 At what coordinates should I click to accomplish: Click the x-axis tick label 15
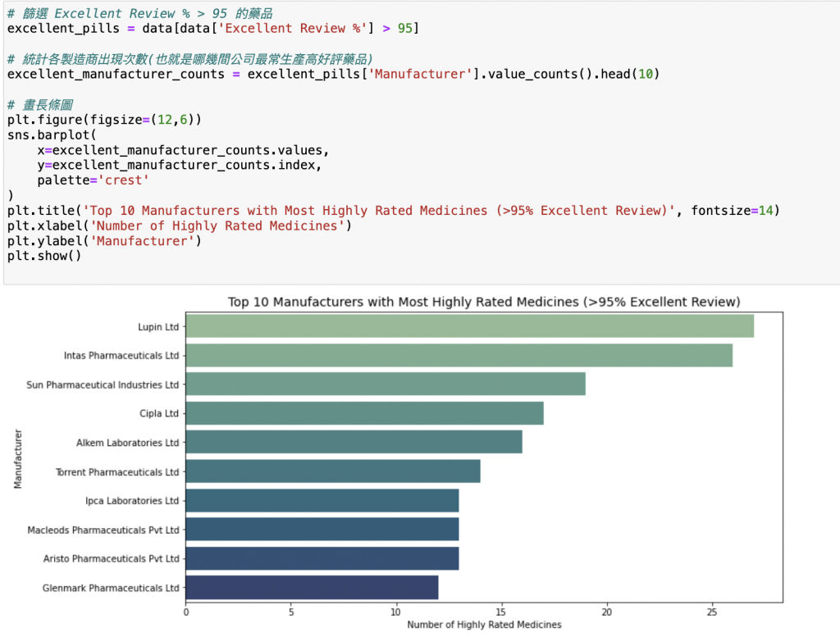click(501, 612)
